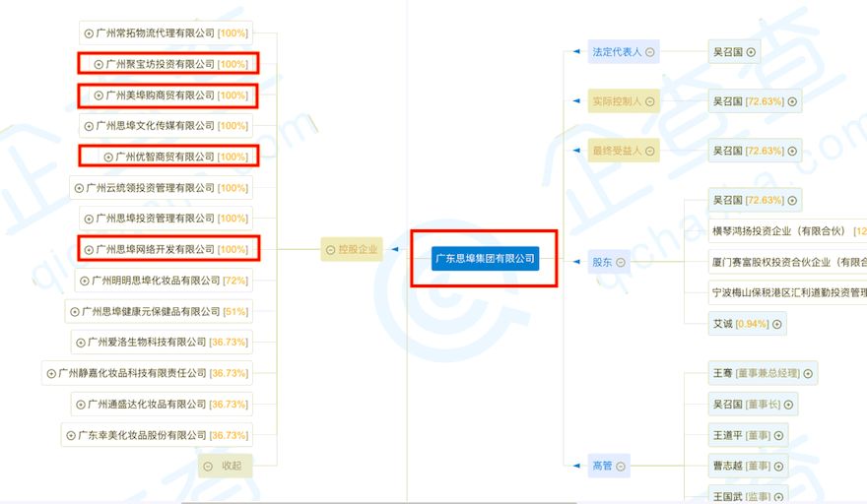Click the central 广东思埠集团有限公司 node
This screenshot has height=504, width=867.
(x=485, y=259)
